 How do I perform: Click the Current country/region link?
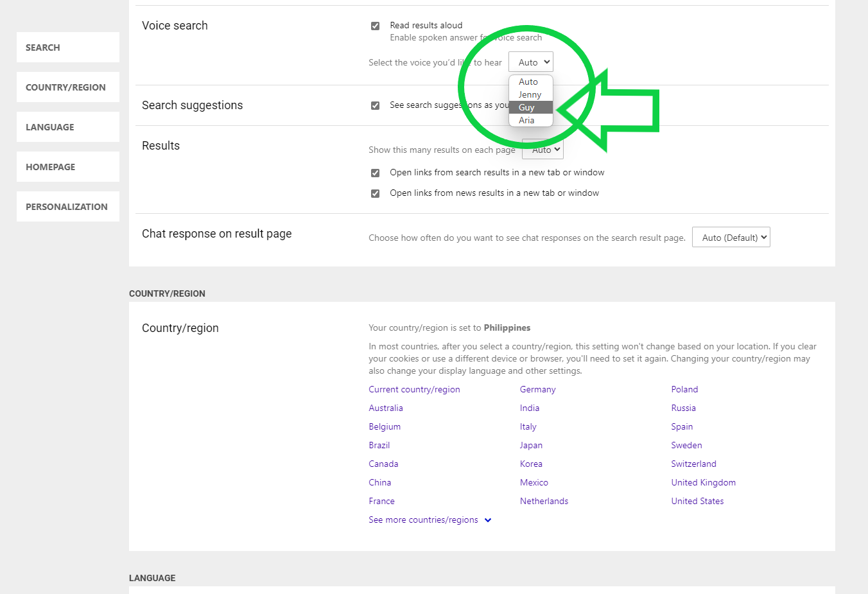(414, 389)
